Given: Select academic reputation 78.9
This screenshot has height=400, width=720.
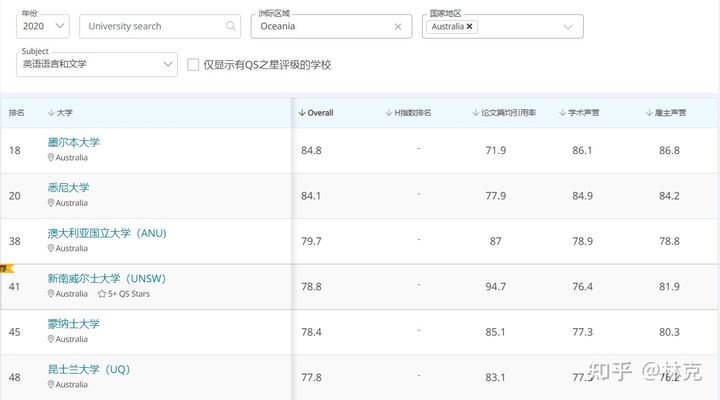Looking at the screenshot, I should [582, 242].
